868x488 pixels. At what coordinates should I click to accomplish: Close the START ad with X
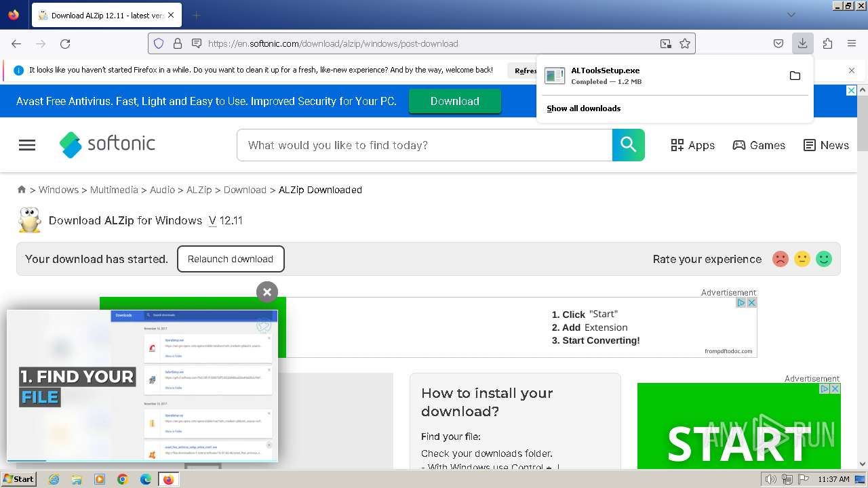(x=835, y=388)
